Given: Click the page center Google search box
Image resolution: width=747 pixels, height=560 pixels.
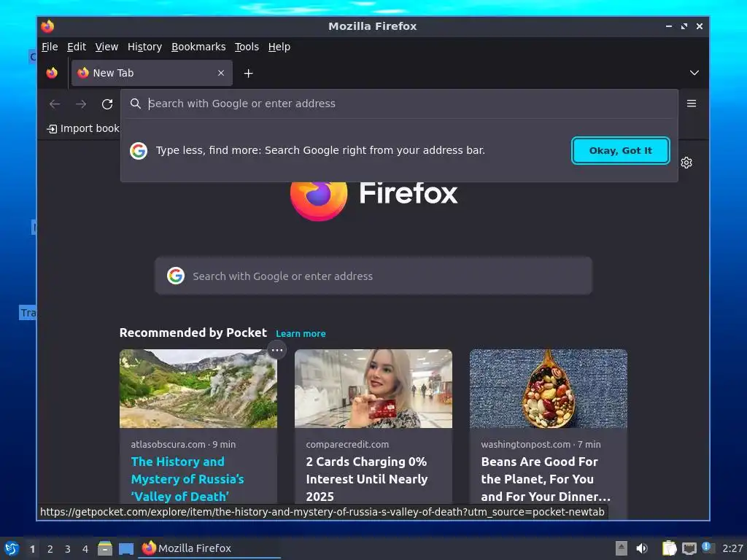Looking at the screenshot, I should (x=373, y=276).
